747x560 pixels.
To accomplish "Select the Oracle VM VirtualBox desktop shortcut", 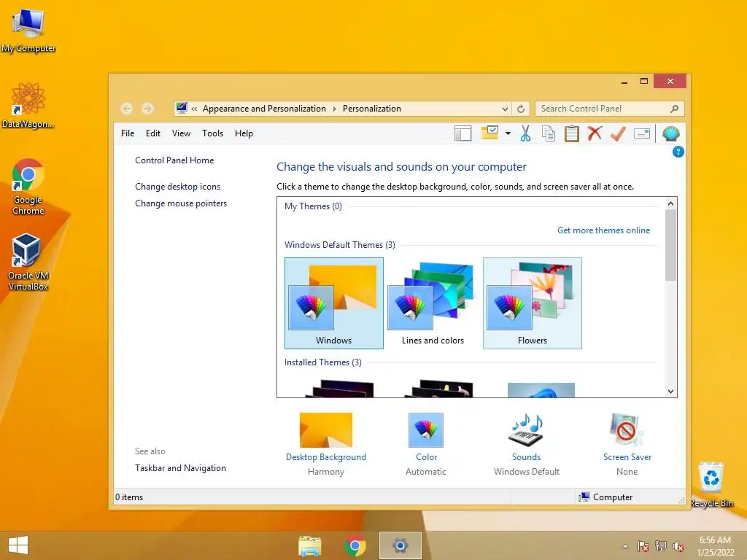I will point(28,262).
